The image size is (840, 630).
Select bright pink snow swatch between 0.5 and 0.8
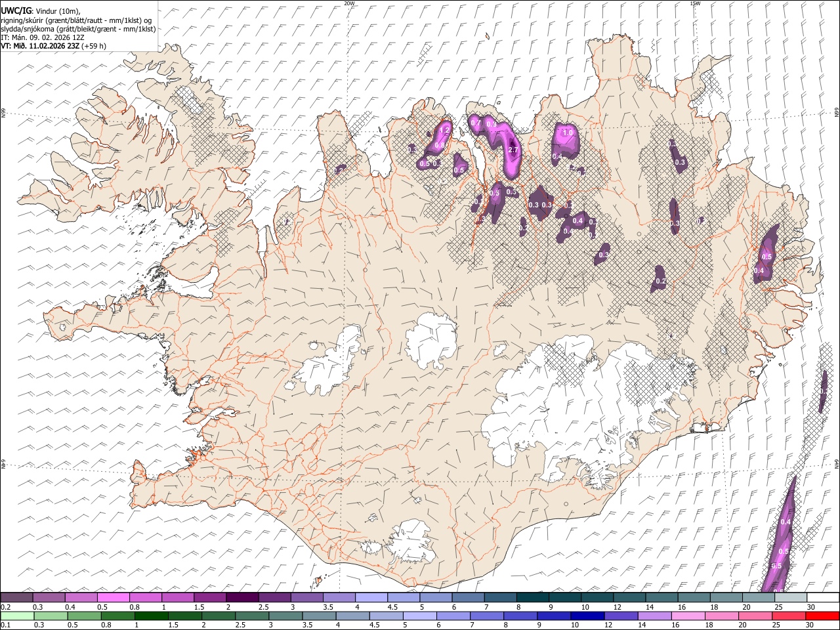coord(114,598)
